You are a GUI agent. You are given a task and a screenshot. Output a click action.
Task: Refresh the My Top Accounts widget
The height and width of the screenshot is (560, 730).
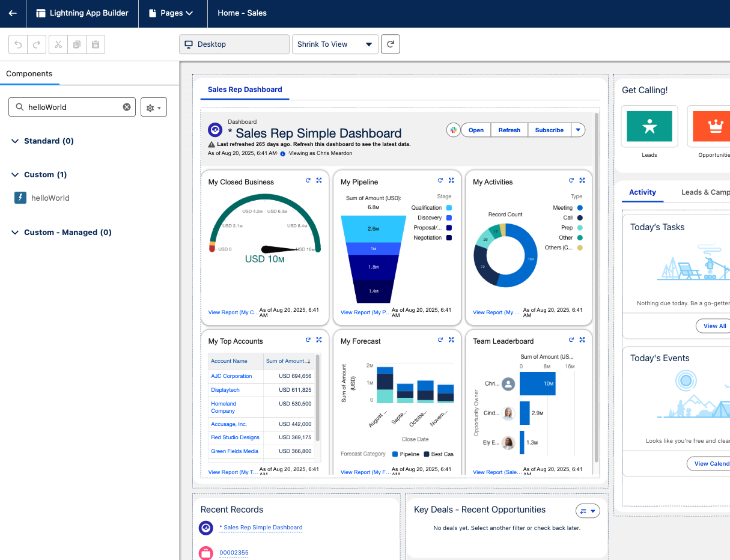point(308,339)
